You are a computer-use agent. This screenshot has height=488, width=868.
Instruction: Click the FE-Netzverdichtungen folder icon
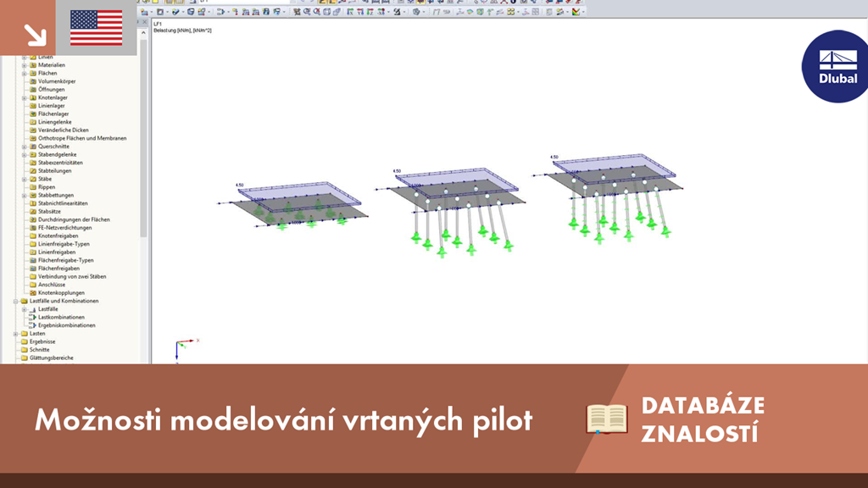point(33,227)
